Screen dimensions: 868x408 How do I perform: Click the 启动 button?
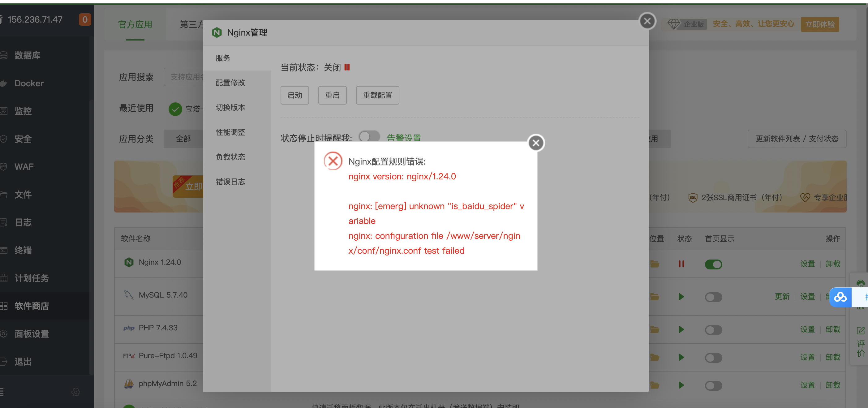click(x=294, y=95)
